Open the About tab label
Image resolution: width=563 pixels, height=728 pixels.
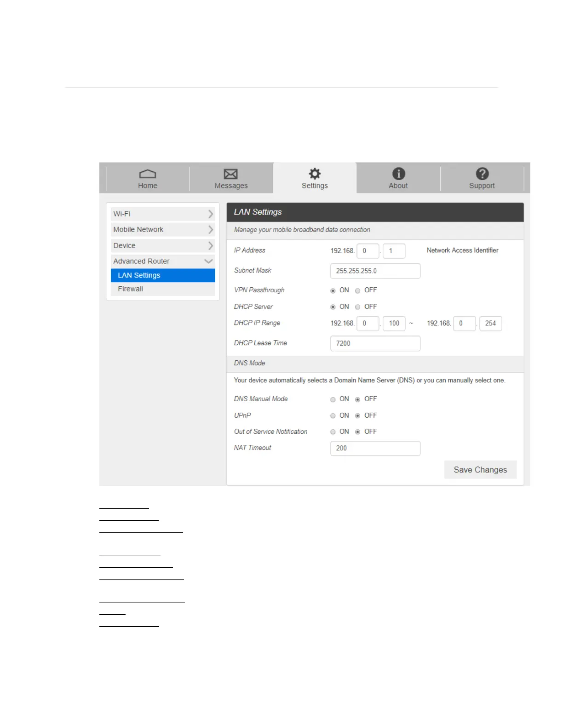[x=398, y=186]
